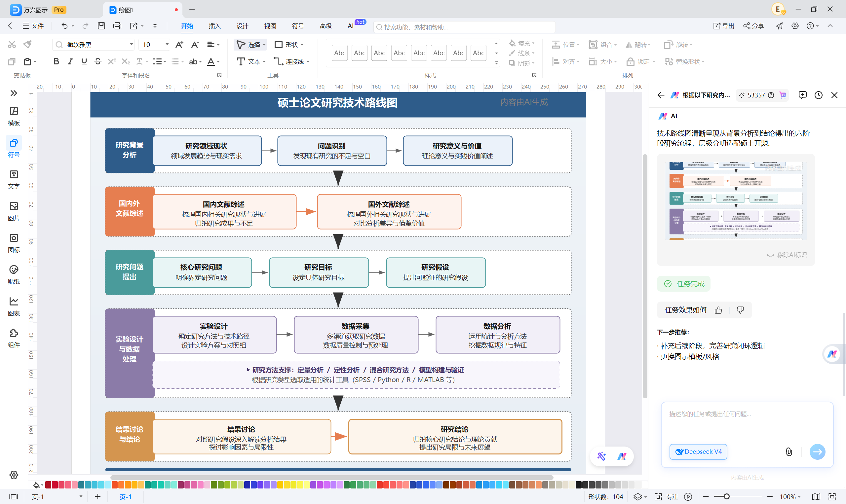Toggle superscript formatting
Image resolution: width=846 pixels, height=504 pixels.
pyautogui.click(x=112, y=61)
